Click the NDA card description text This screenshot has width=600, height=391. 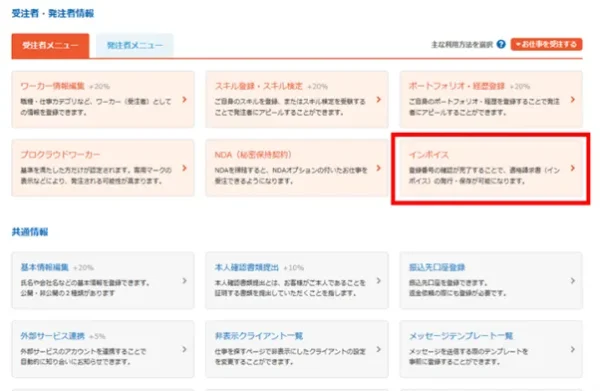[x=291, y=175]
